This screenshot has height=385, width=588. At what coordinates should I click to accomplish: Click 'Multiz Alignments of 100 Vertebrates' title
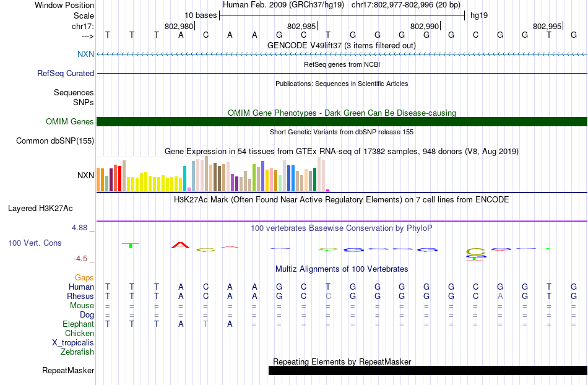(x=342, y=269)
